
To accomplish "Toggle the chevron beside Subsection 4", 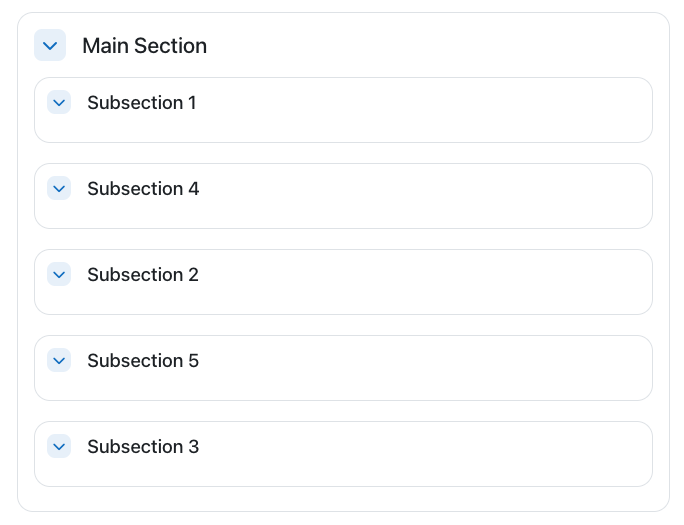I will pyautogui.click(x=59, y=188).
